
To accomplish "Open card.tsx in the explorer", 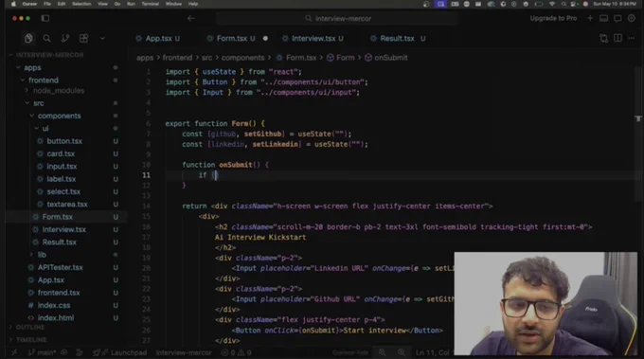I will [x=61, y=153].
